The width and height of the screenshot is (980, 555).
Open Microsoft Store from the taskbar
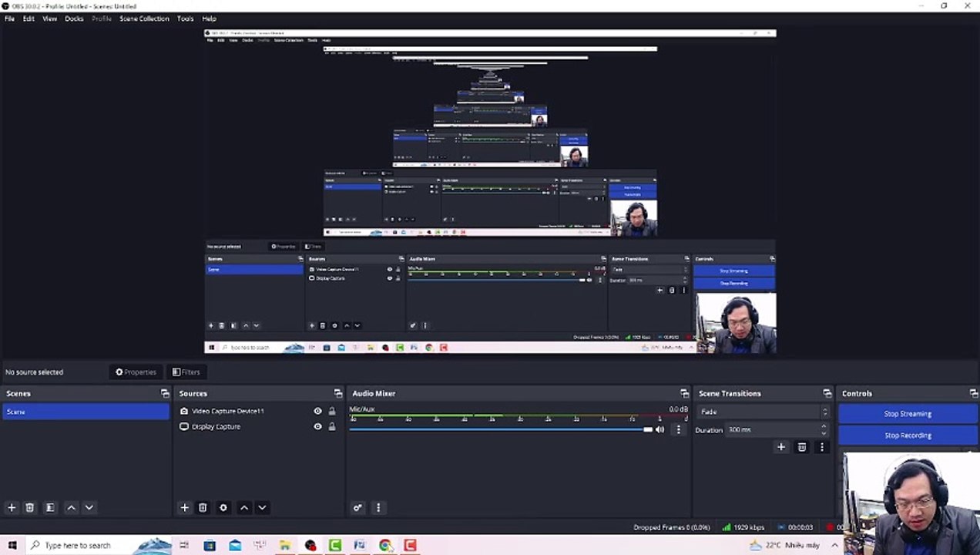[x=210, y=545]
